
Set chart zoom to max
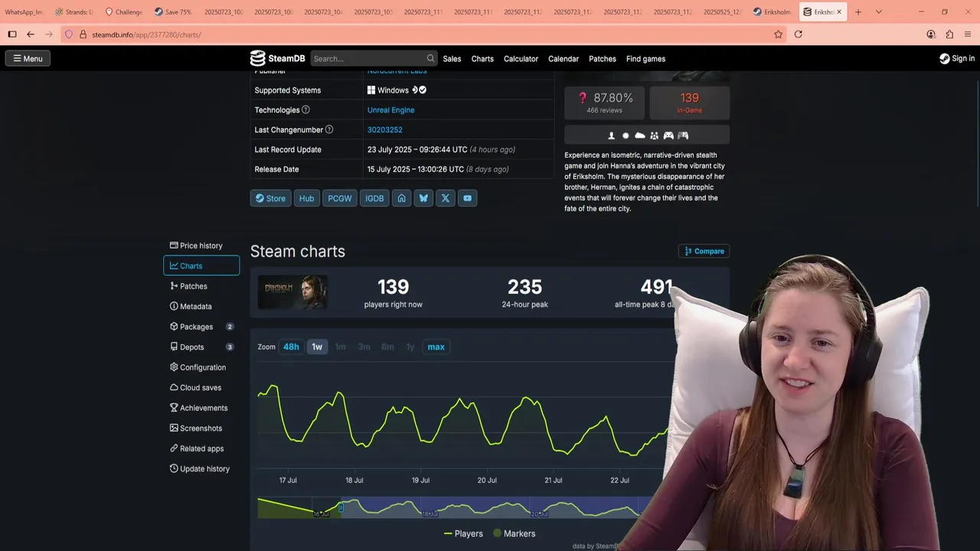click(x=436, y=347)
